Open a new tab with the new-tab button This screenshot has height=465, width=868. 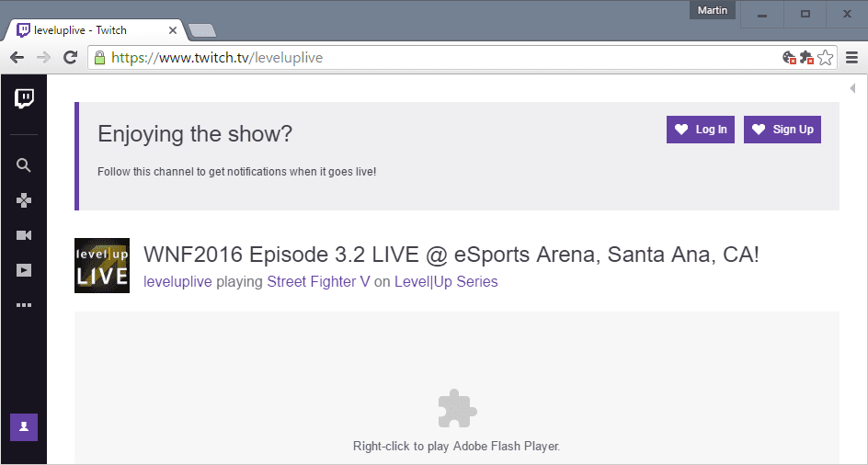coord(202,31)
